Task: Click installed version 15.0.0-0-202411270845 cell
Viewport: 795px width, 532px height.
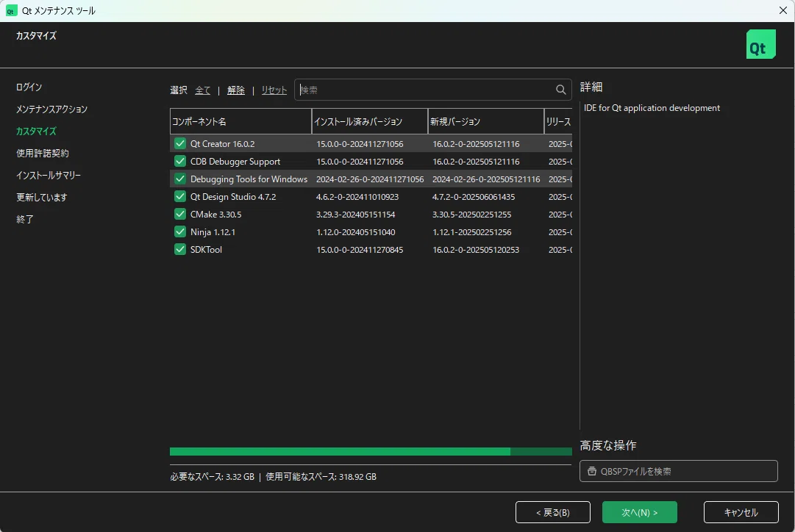Action: (x=360, y=250)
